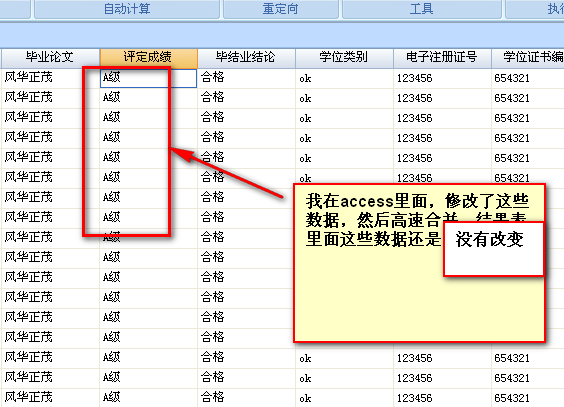Click the 没有改变 white note box

click(494, 249)
